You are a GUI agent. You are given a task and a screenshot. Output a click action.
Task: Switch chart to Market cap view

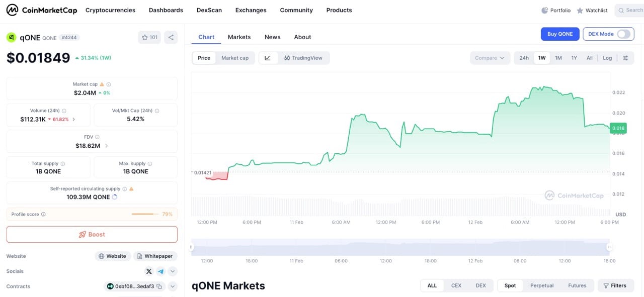pyautogui.click(x=235, y=58)
